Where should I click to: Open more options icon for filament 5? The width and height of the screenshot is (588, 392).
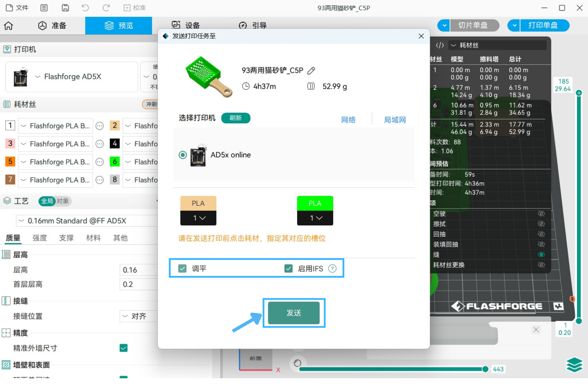click(100, 162)
